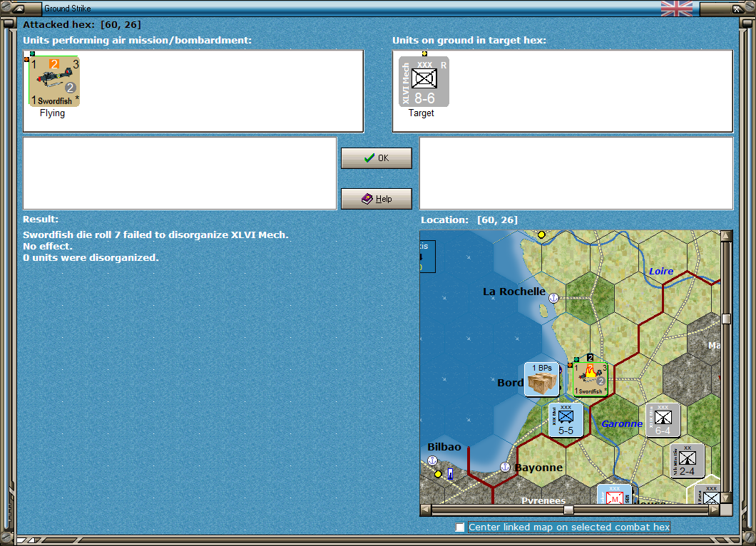Select the 6-4 gray corps counter on map
Viewport: 756px width, 546px height.
click(x=663, y=421)
